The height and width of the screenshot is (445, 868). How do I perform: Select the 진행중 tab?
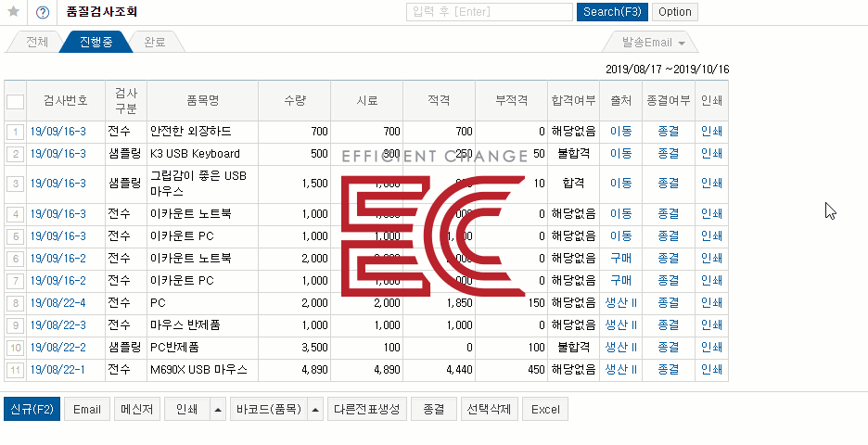point(96,42)
